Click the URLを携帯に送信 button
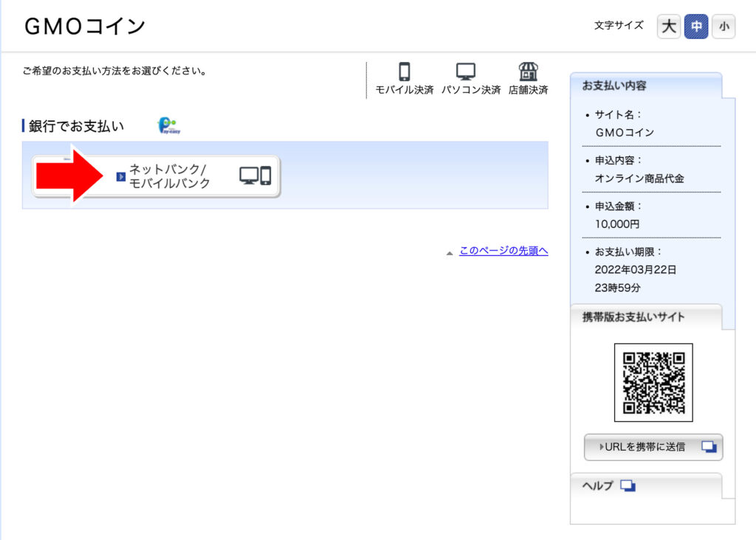Image resolution: width=756 pixels, height=540 pixels. pos(653,447)
